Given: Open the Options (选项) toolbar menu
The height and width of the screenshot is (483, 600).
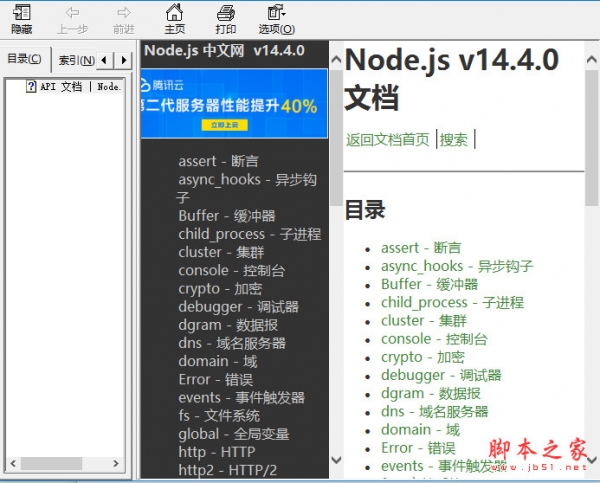Looking at the screenshot, I should [x=276, y=19].
